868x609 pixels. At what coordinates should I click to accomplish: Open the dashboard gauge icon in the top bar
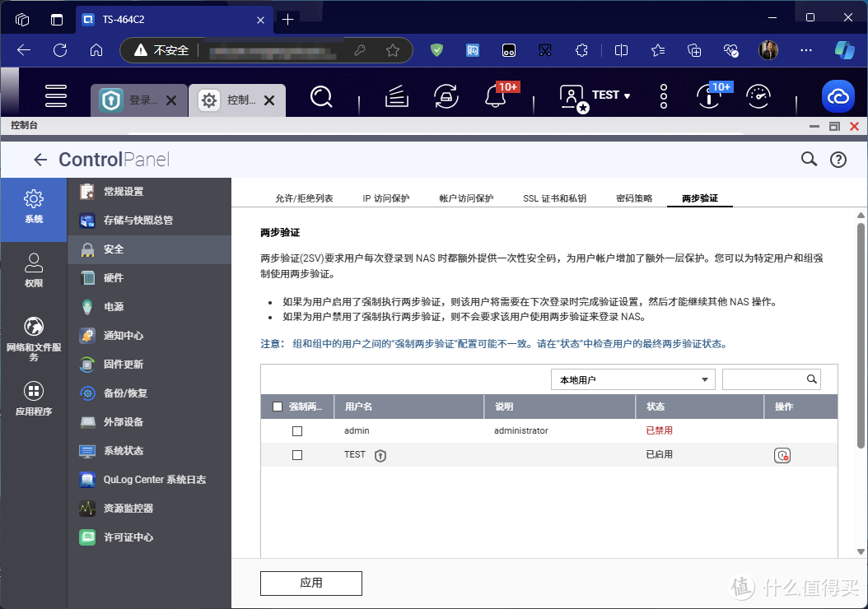click(758, 95)
